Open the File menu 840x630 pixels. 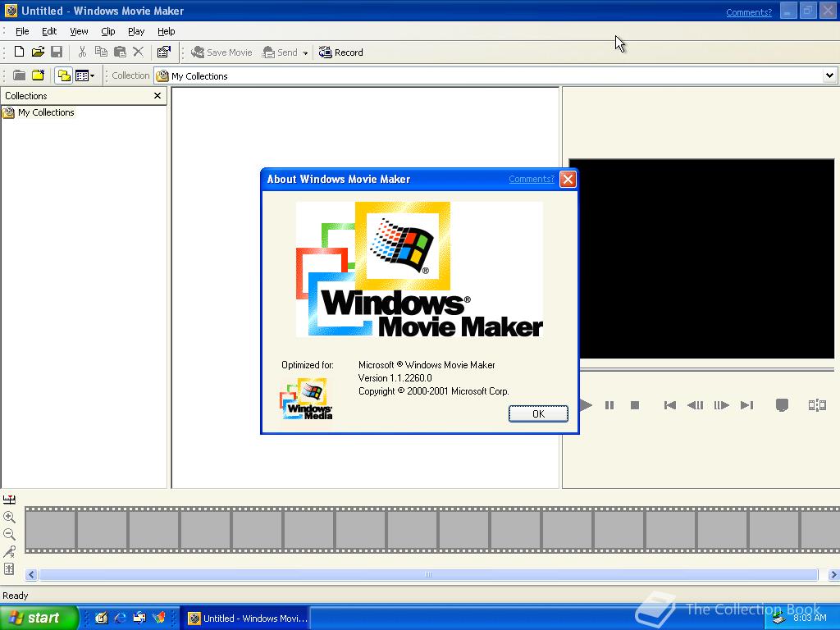click(22, 31)
